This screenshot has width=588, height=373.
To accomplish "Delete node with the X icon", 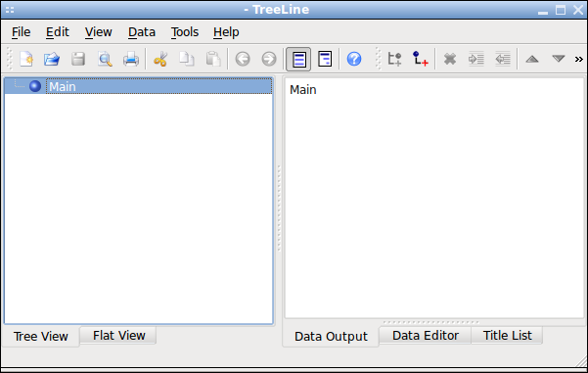I will (x=450, y=59).
